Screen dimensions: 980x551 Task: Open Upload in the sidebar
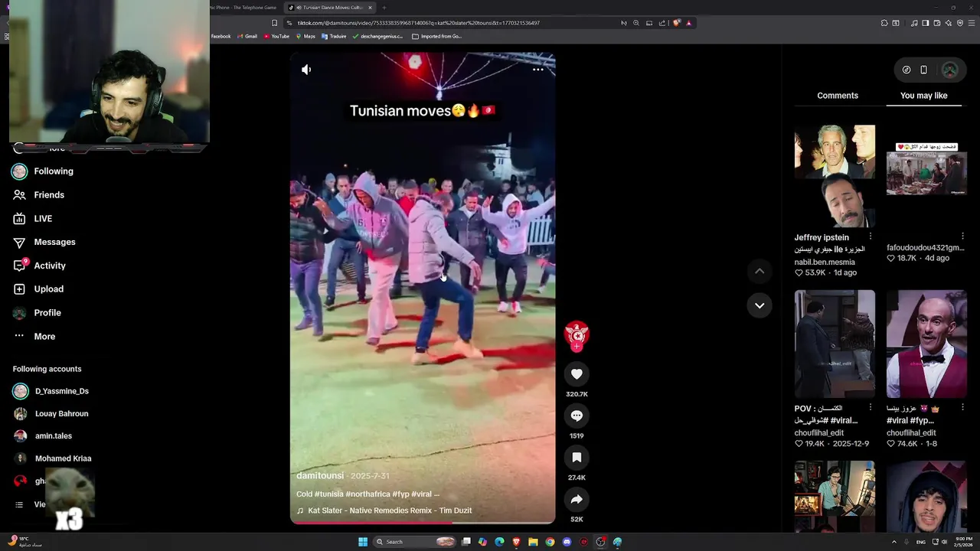pos(38,289)
